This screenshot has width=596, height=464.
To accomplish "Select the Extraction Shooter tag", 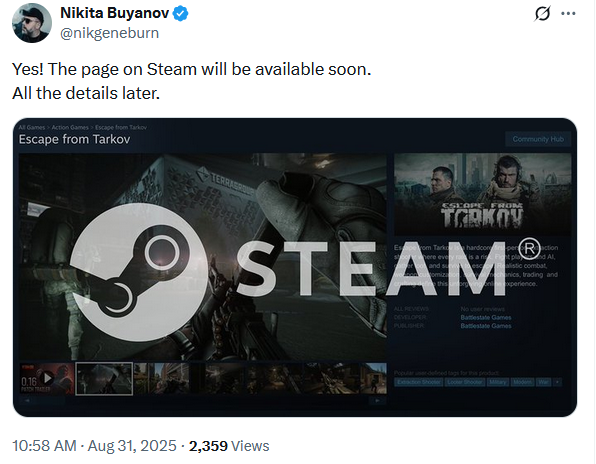I will (x=418, y=382).
